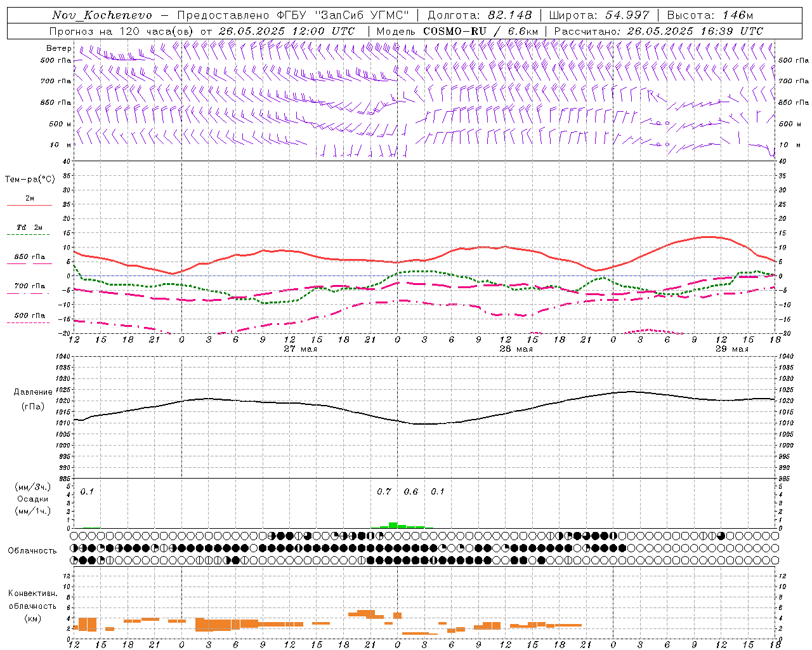Click the '(км)' unit under convective cloudiness
The height and width of the screenshot is (650, 812).
[33, 618]
